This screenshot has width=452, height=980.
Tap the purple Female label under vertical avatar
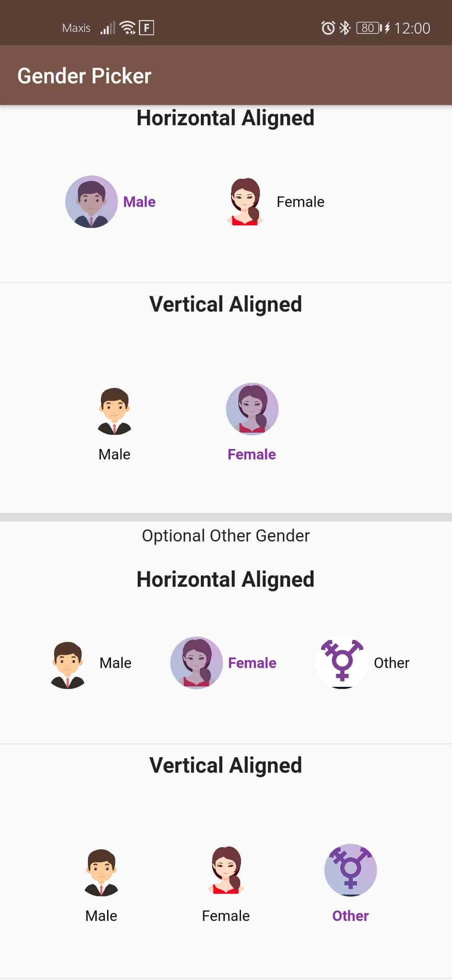point(252,454)
